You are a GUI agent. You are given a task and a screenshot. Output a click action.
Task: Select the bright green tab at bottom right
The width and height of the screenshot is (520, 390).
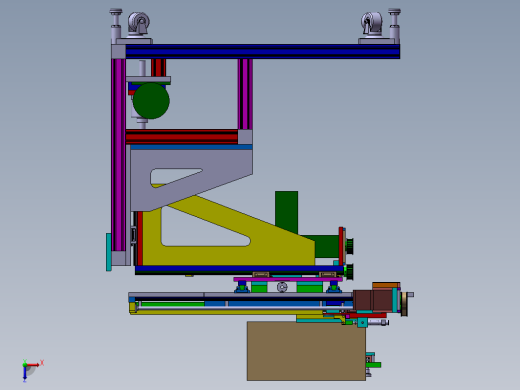373,365
